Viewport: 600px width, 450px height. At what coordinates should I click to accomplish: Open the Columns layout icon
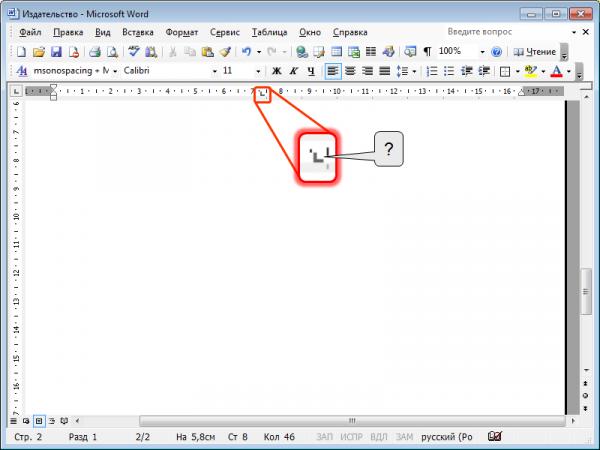pyautogui.click(x=371, y=52)
